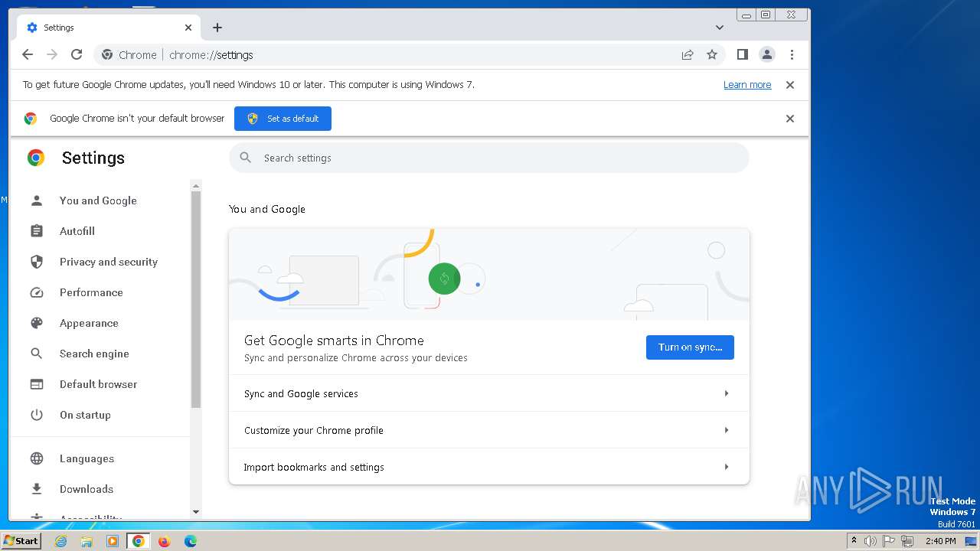The height and width of the screenshot is (551, 980).
Task: Click the palette icon beside Appearance
Action: point(36,323)
